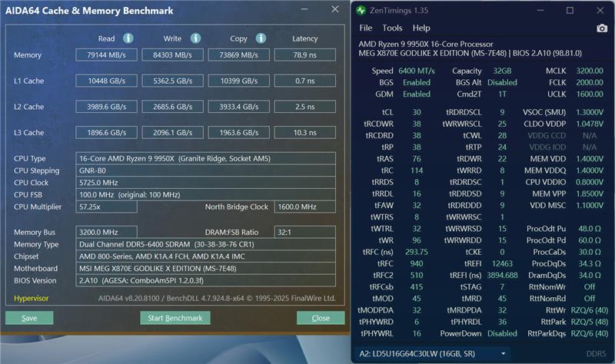Close the AIDA64 window with X
The height and width of the screenshot is (364, 615).
point(335,9)
